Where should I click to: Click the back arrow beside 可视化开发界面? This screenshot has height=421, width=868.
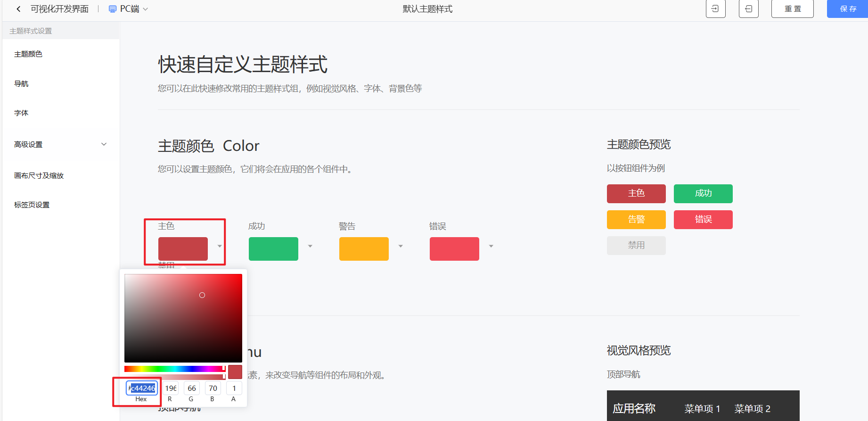pos(18,9)
